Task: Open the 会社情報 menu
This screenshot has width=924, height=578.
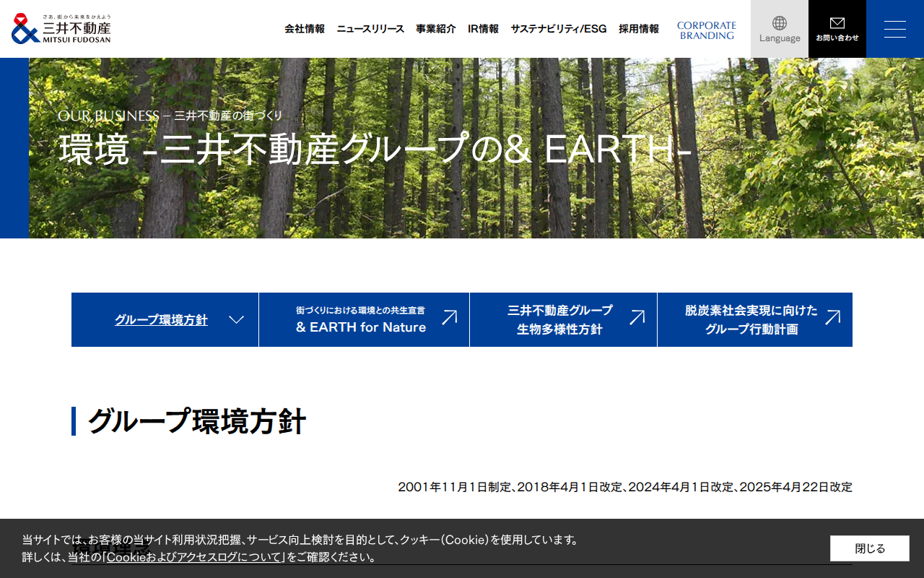Action: point(305,29)
